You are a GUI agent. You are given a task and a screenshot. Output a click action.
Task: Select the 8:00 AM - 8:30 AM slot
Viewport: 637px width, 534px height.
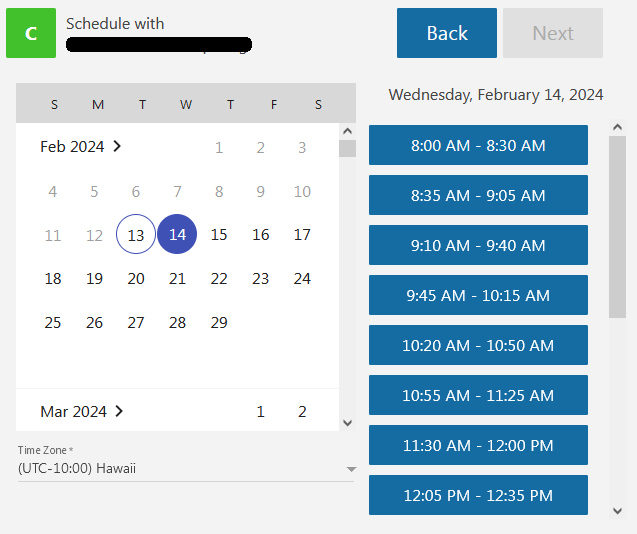[x=478, y=145]
